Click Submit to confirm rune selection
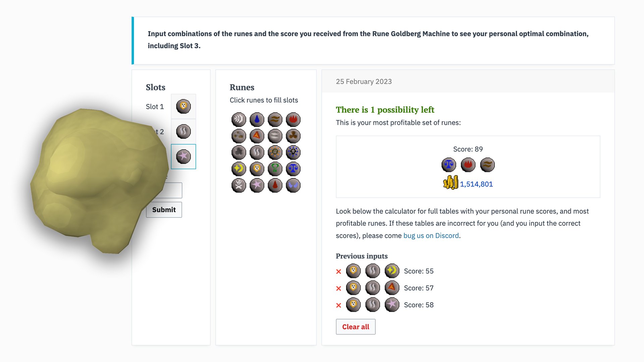 (164, 209)
